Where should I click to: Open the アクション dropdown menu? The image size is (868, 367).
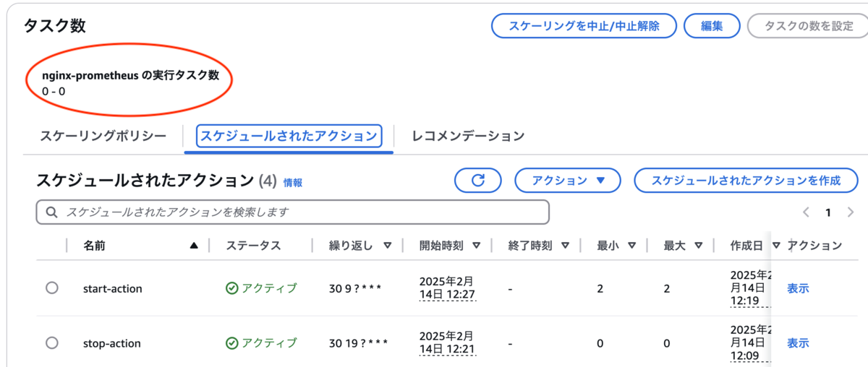pyautogui.click(x=567, y=181)
